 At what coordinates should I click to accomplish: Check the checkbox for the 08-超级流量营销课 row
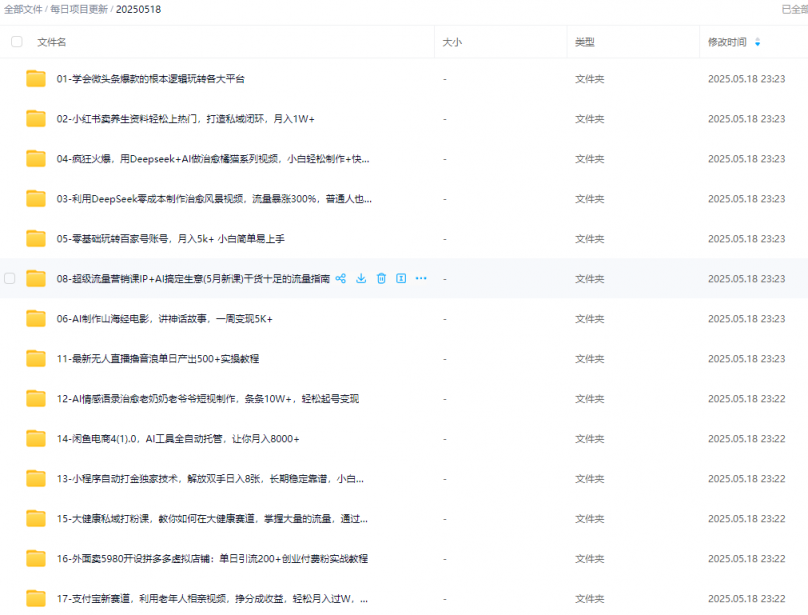tap(10, 278)
